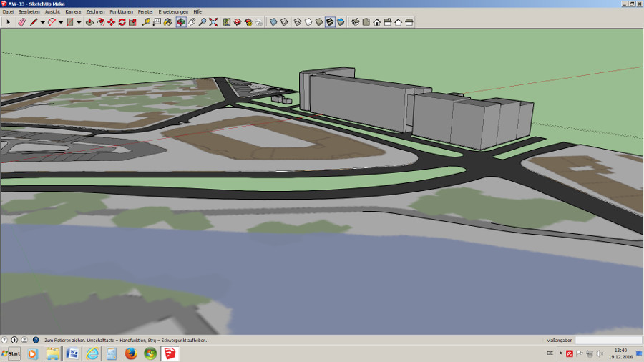Open the Kamera menu
This screenshot has width=644, height=362.
click(x=73, y=12)
